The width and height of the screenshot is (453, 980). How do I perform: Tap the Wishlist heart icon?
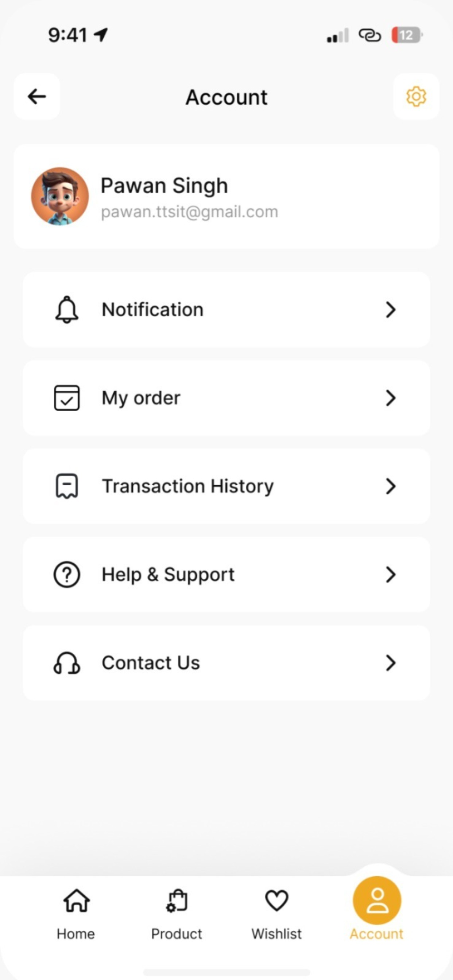pos(276,901)
